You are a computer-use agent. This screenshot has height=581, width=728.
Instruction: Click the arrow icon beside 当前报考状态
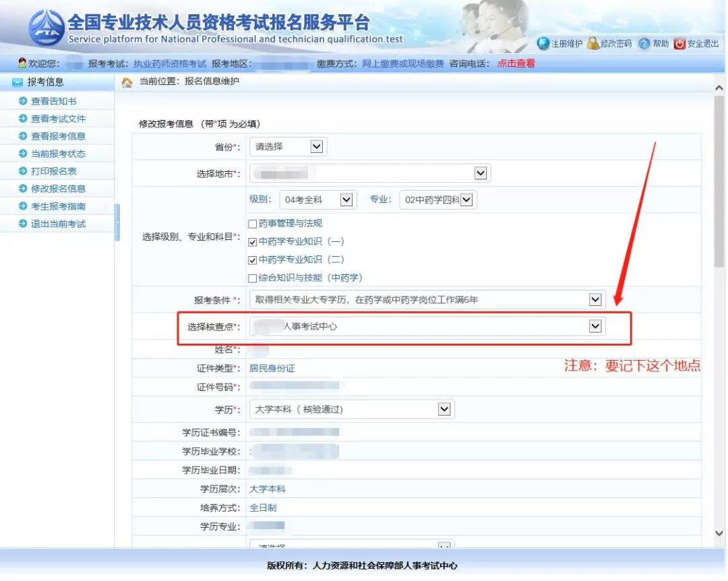point(23,153)
